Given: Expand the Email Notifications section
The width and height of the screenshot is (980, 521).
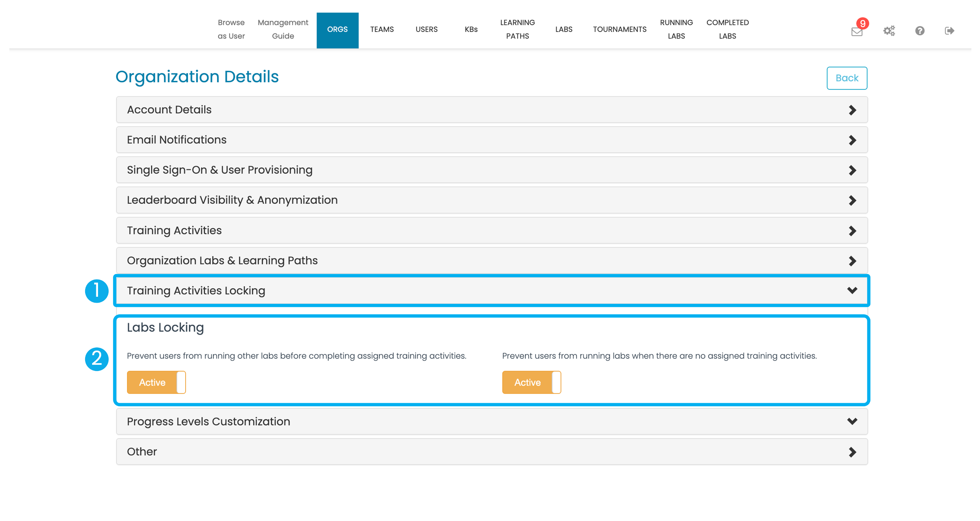Looking at the screenshot, I should 492,139.
